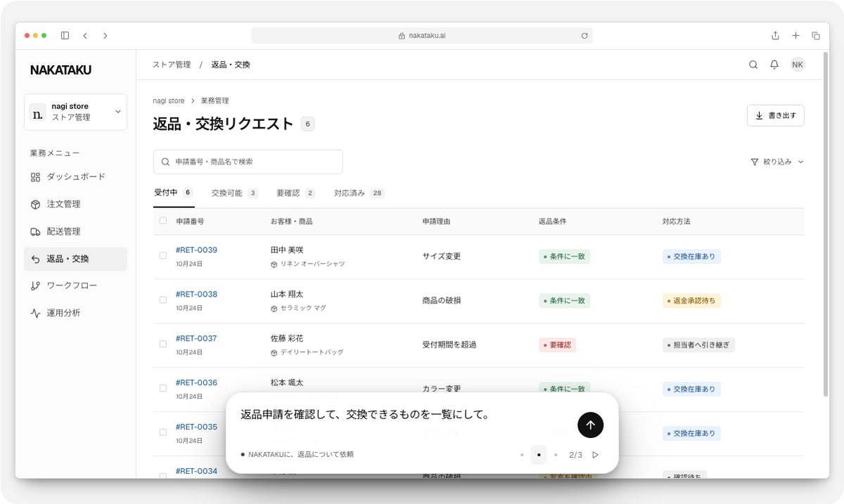Click the 返金承認待ち status badge
Viewport: 844px width, 504px height.
coord(691,301)
